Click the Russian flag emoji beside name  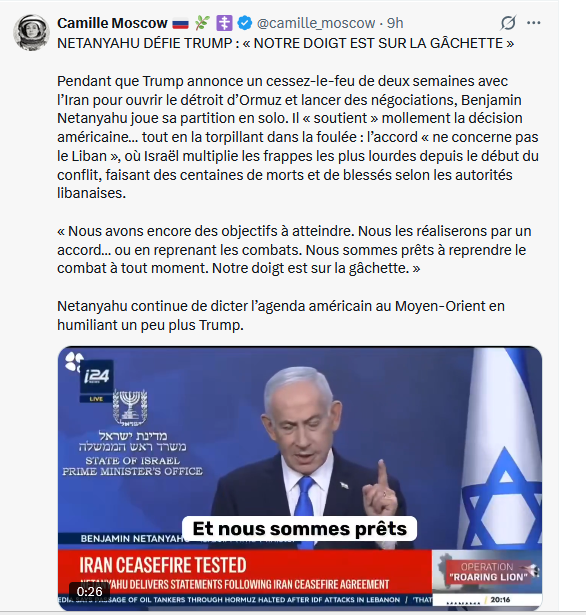pyautogui.click(x=180, y=24)
